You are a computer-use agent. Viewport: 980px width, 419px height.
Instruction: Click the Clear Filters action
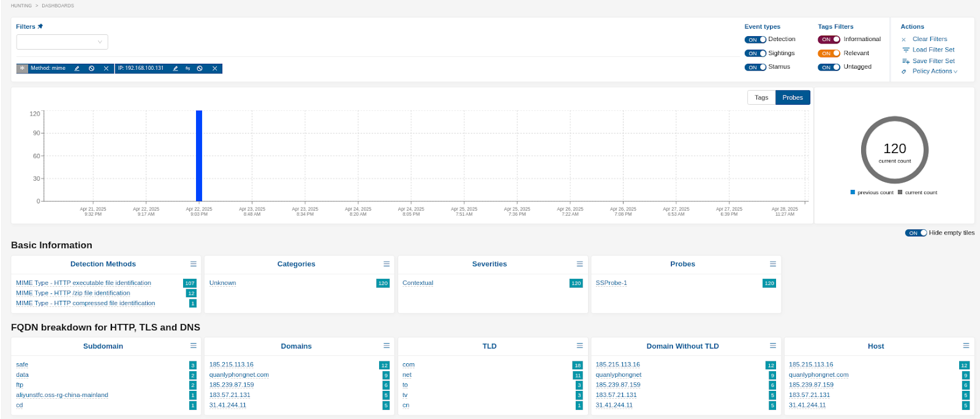coord(929,39)
